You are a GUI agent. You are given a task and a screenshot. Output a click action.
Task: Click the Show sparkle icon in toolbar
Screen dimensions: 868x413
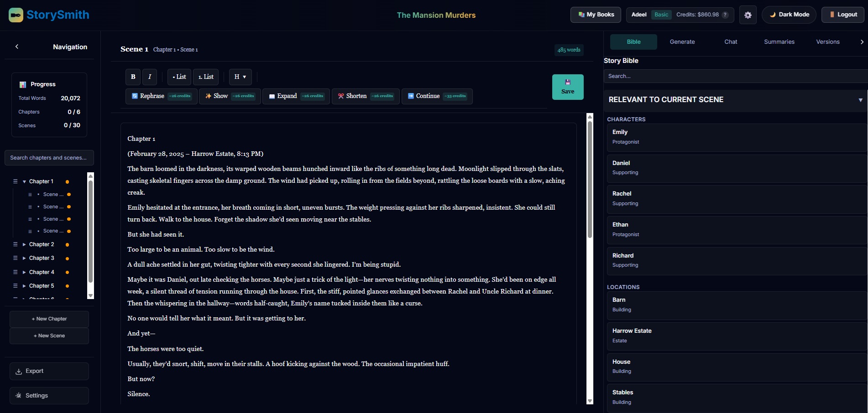(x=208, y=96)
